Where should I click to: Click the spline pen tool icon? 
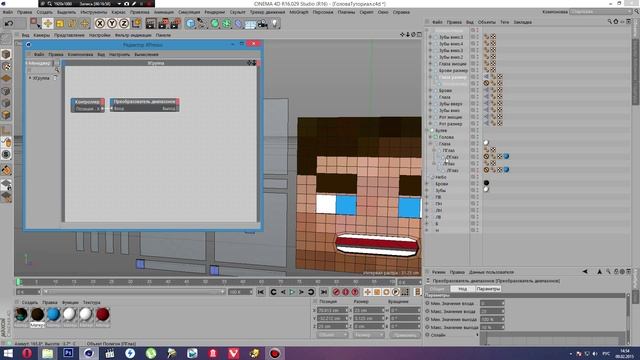click(202, 24)
